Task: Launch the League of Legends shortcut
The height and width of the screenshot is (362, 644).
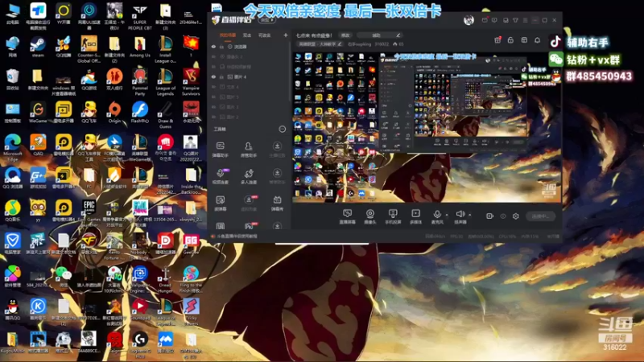Action: tap(165, 83)
